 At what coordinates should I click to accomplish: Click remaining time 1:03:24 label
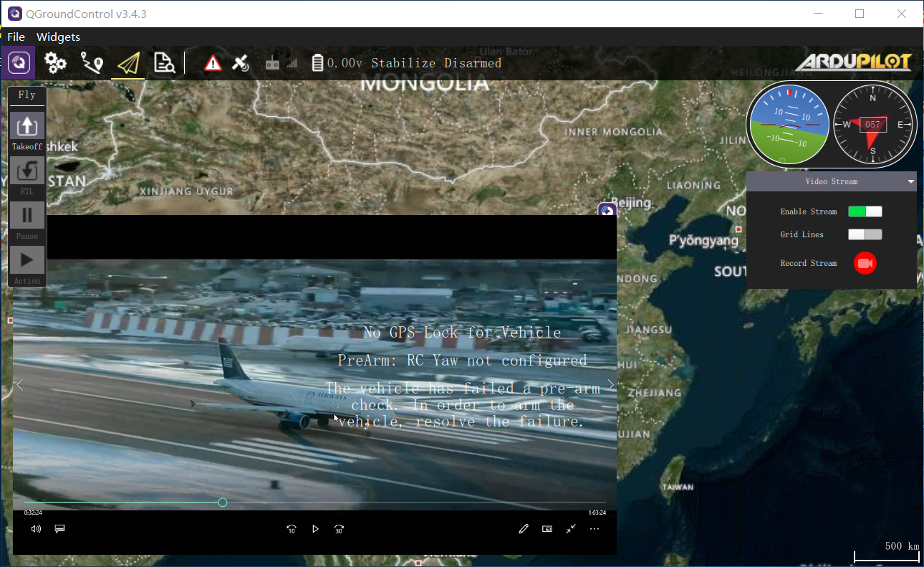point(597,513)
